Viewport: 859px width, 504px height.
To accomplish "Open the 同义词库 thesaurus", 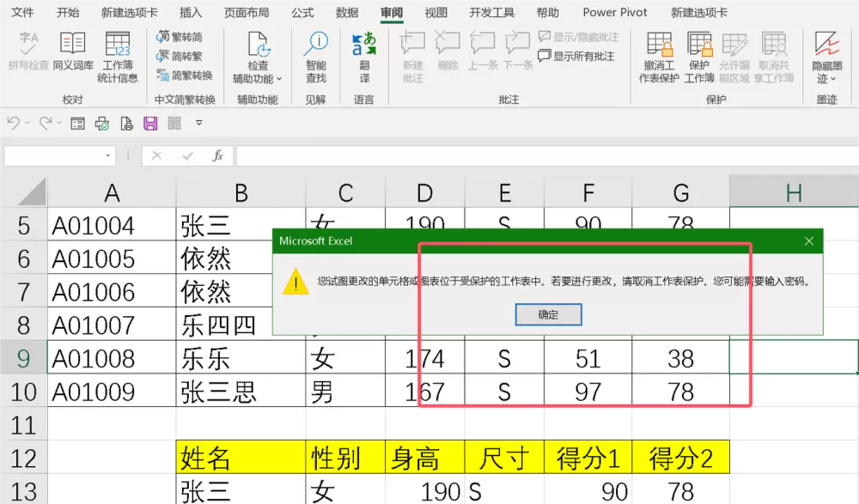I will [x=73, y=51].
